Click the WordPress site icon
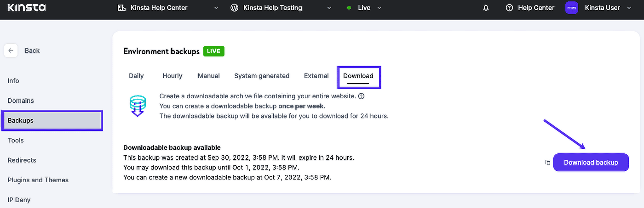This screenshot has width=644, height=208. [x=235, y=8]
